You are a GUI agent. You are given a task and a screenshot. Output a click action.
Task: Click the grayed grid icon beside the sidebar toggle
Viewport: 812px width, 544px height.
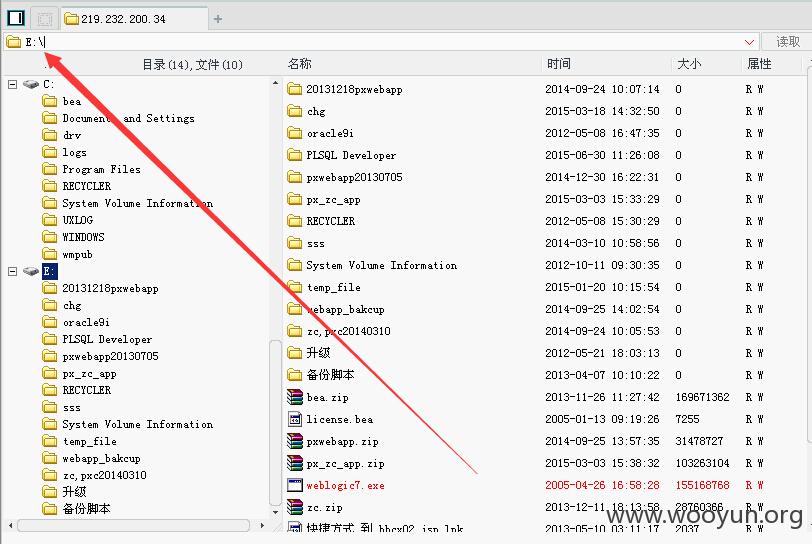click(x=45, y=19)
